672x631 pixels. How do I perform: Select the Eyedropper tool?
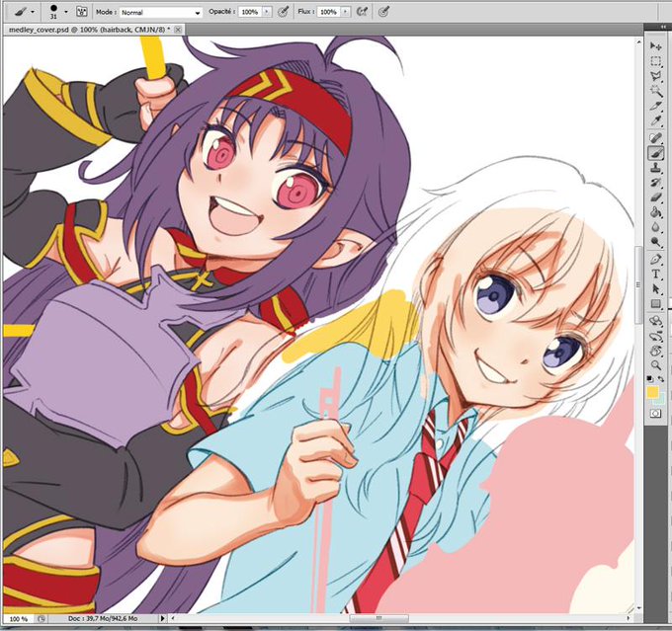(656, 120)
